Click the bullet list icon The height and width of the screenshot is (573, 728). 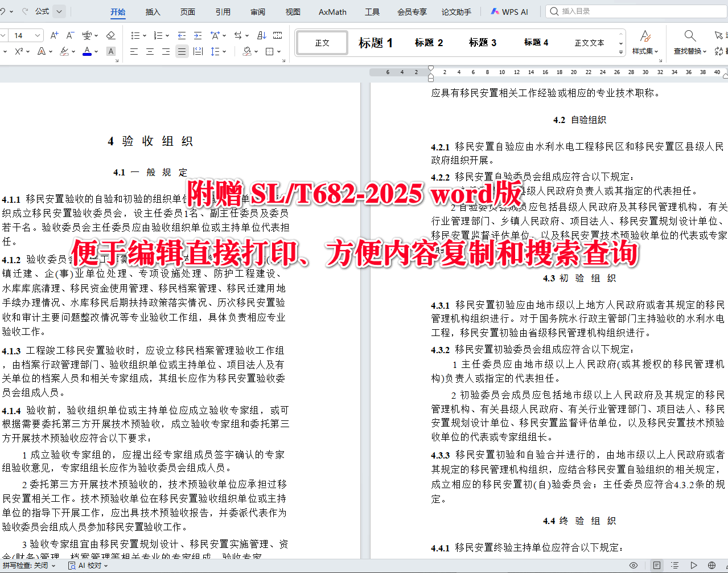click(135, 35)
